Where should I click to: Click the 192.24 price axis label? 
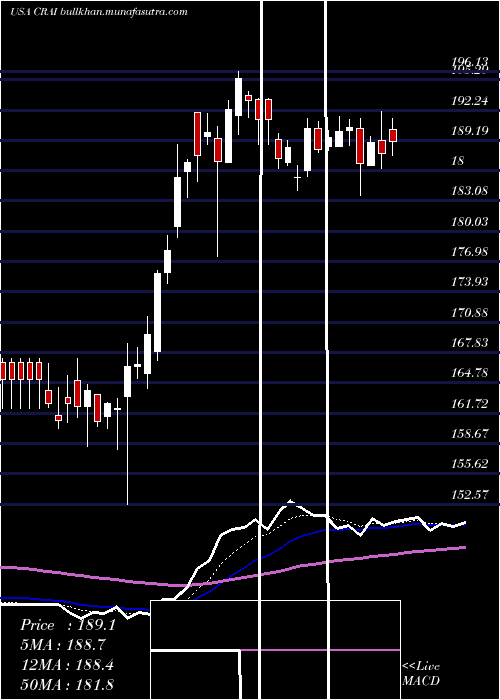click(470, 101)
